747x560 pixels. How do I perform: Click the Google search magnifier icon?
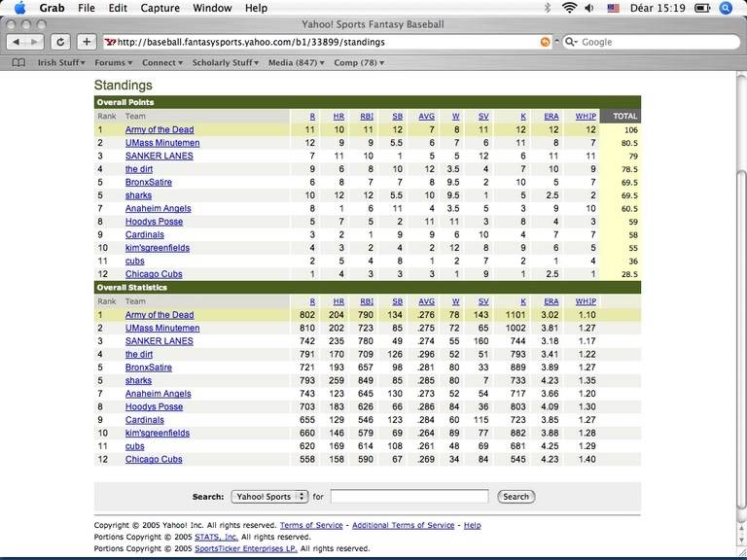(x=571, y=42)
